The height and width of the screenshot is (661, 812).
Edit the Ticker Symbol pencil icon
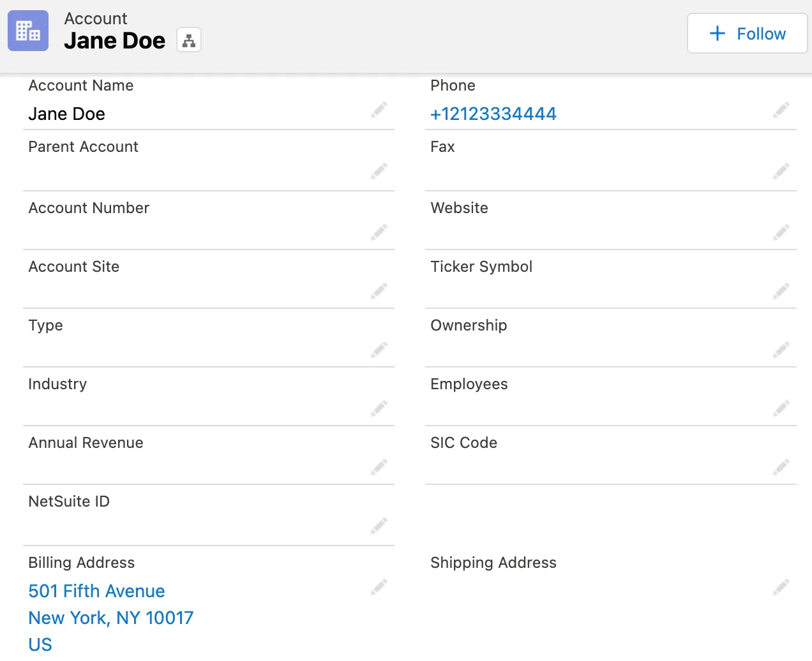click(x=781, y=291)
